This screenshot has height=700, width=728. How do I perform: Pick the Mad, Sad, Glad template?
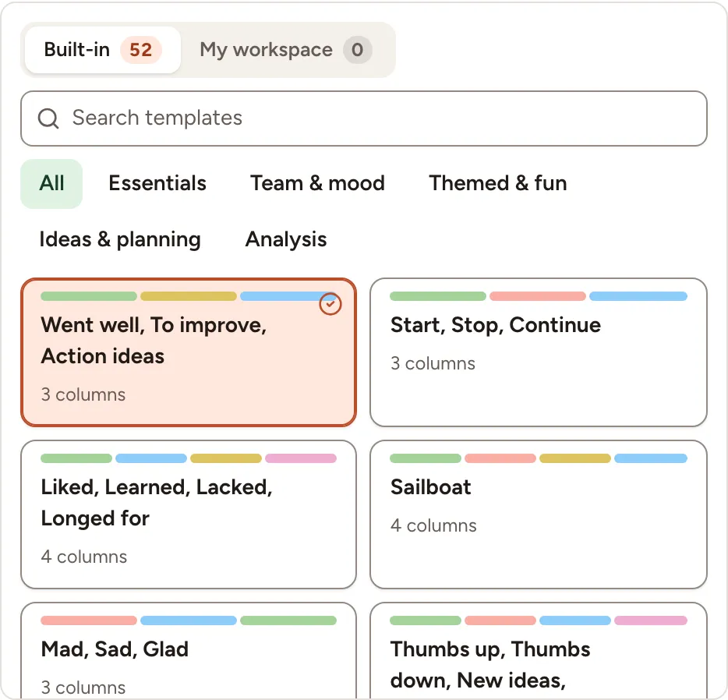click(189, 651)
